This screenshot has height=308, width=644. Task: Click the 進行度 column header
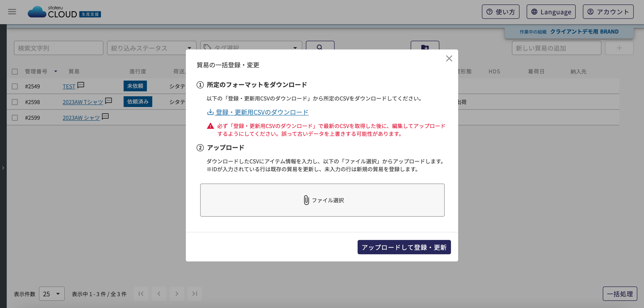pos(137,71)
